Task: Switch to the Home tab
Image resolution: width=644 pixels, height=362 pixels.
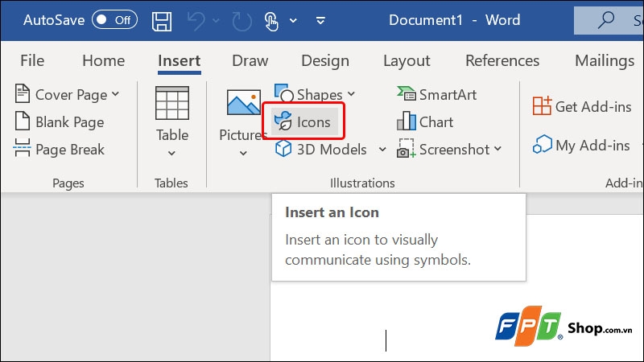Action: tap(104, 61)
